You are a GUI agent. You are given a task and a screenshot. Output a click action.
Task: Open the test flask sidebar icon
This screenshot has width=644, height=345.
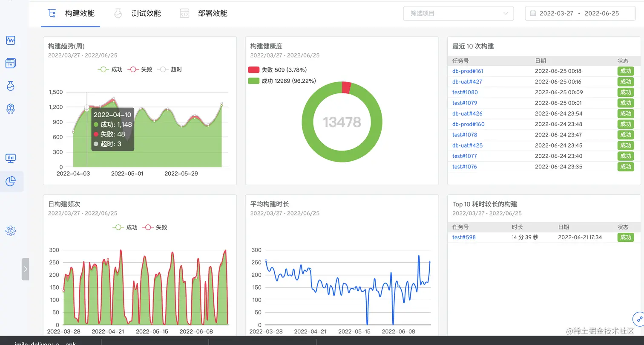click(11, 86)
